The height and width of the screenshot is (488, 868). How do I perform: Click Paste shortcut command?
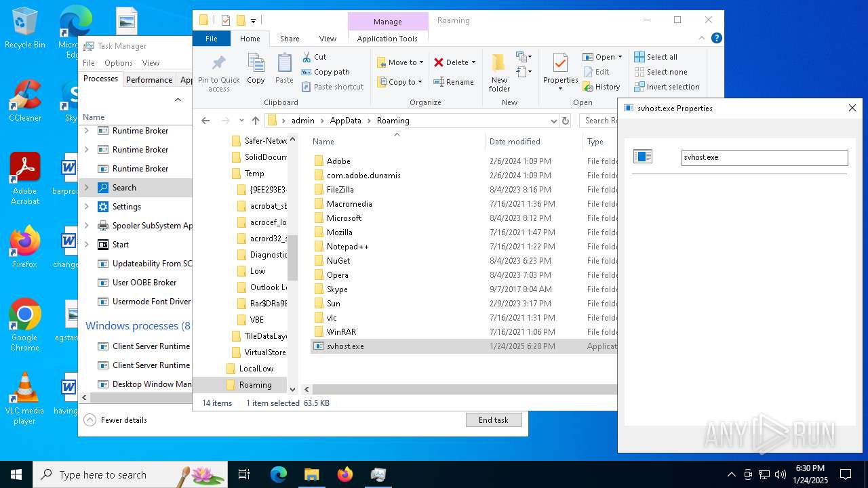(333, 87)
